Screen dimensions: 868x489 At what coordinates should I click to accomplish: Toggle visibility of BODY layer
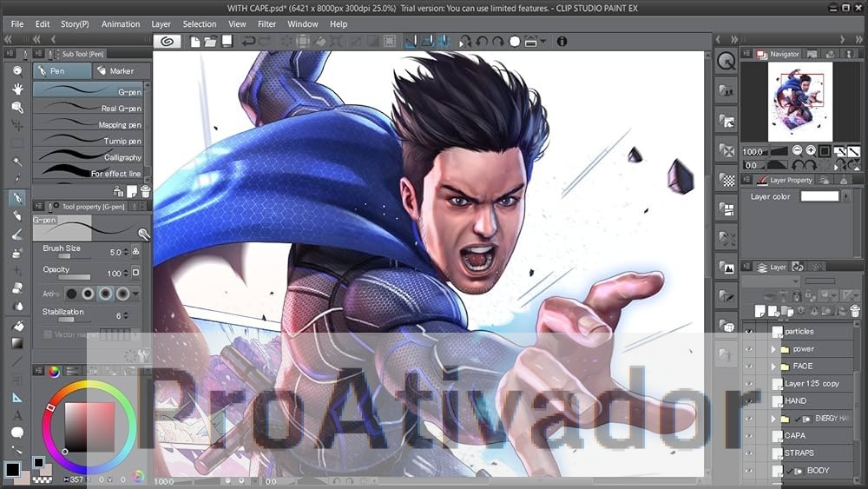pos(749,470)
